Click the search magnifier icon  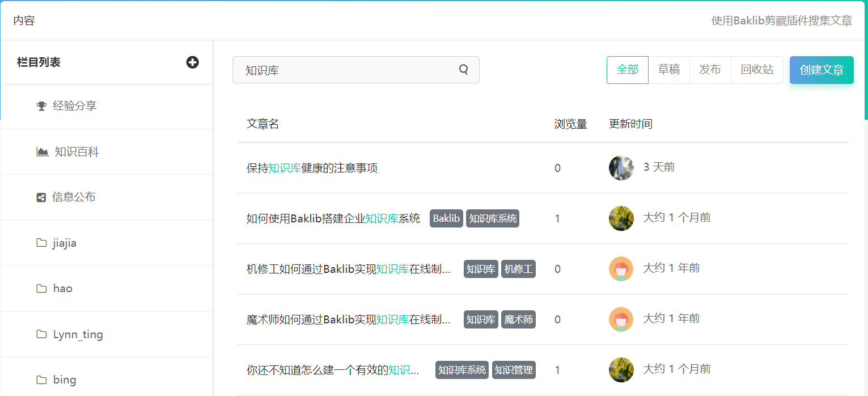464,70
